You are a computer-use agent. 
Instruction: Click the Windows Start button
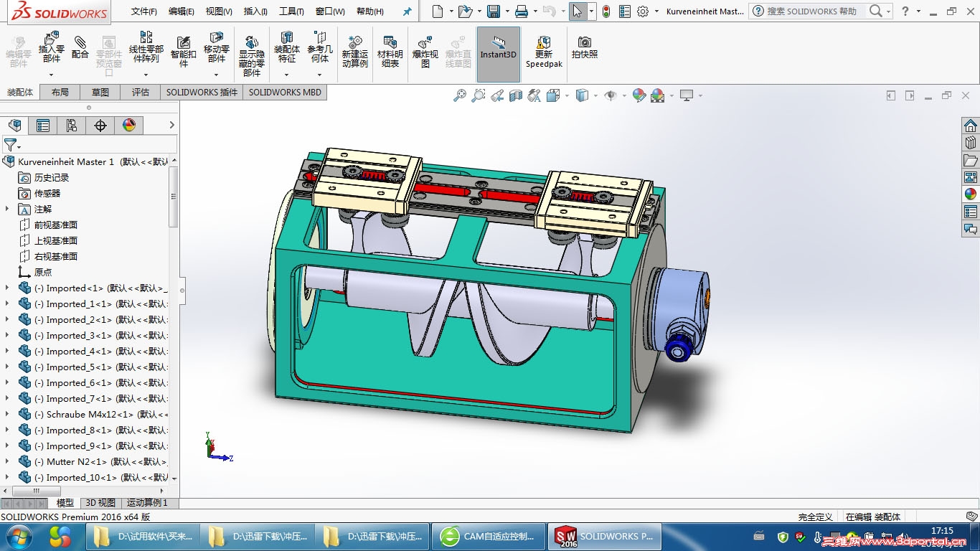pos(19,536)
